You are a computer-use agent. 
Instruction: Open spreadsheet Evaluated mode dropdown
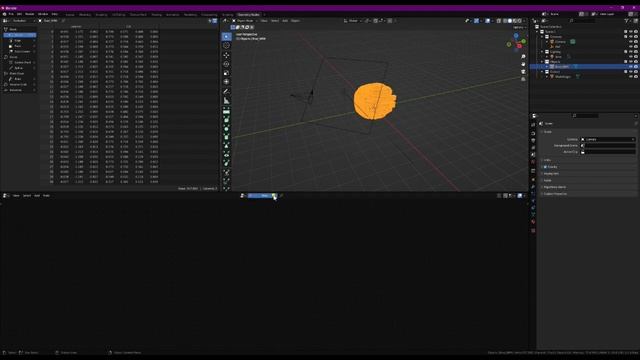22,21
